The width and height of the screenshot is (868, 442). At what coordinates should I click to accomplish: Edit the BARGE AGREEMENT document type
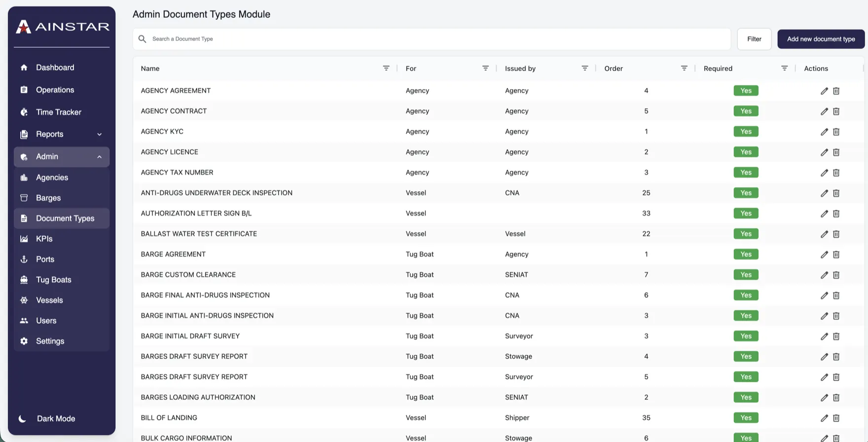tap(824, 255)
